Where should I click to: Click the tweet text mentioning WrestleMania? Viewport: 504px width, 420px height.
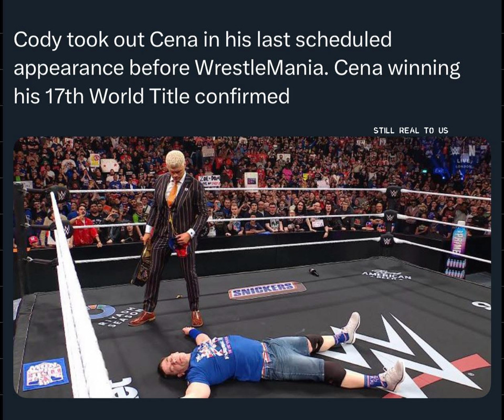[236, 69]
